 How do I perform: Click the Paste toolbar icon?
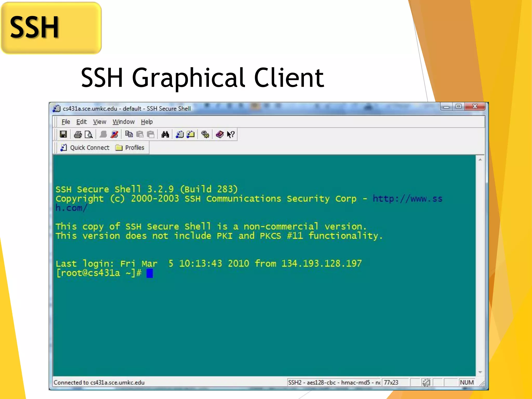(140, 134)
